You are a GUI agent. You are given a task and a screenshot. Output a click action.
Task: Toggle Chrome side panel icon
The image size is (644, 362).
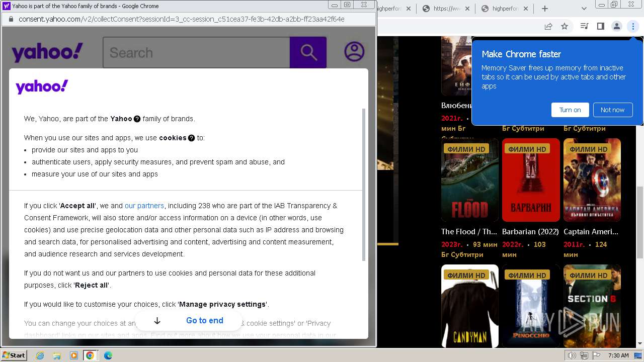(600, 26)
